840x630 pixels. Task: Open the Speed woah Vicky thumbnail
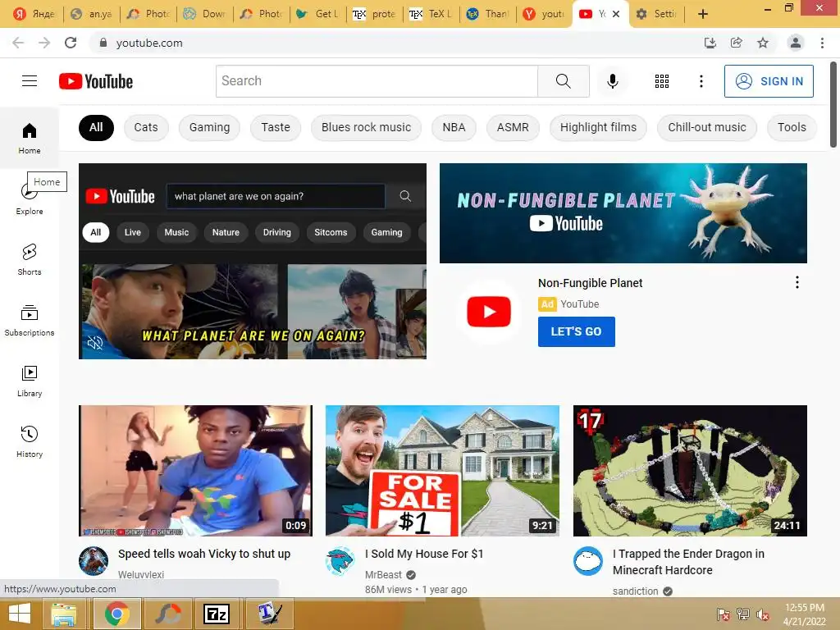[195, 471]
